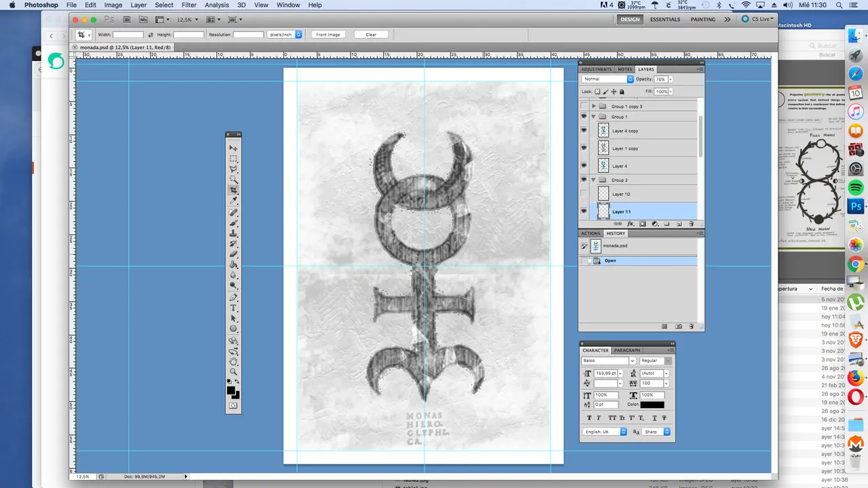Open anti-aliasing Sharp dropdown

click(x=656, y=432)
